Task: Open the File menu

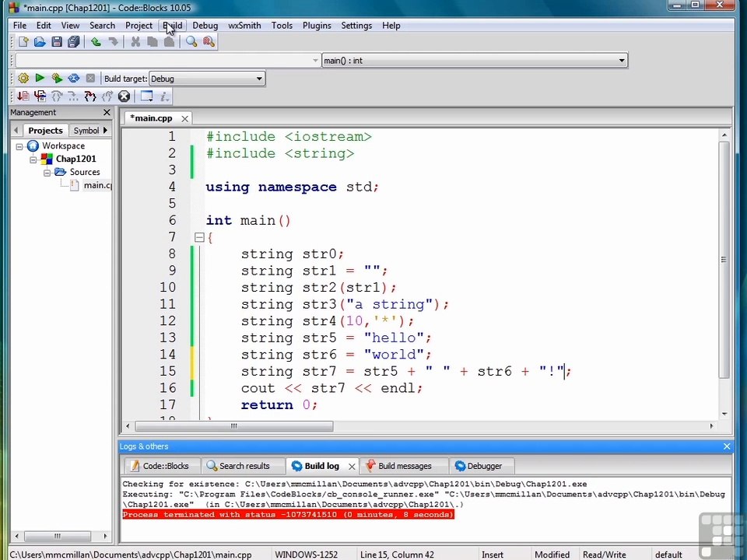Action: (x=19, y=26)
